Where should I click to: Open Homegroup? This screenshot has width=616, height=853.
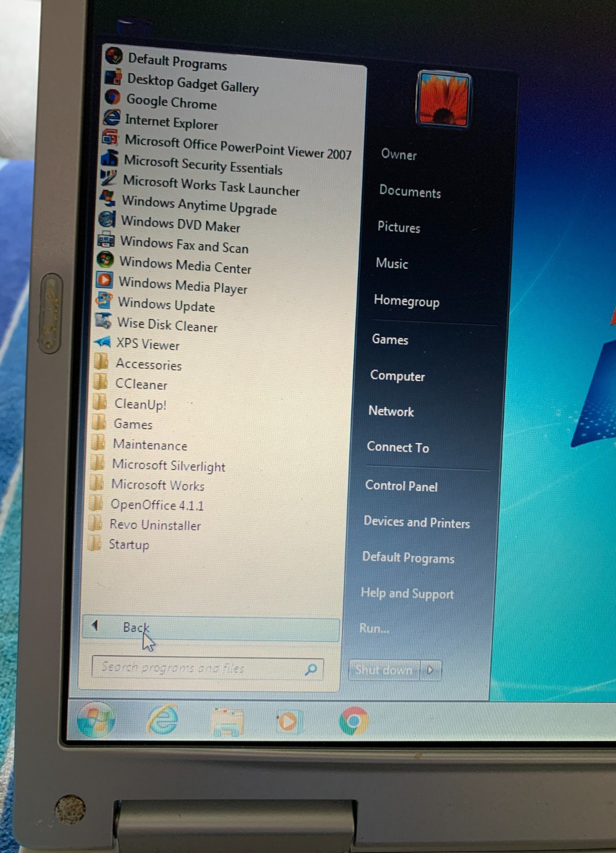pos(407,301)
